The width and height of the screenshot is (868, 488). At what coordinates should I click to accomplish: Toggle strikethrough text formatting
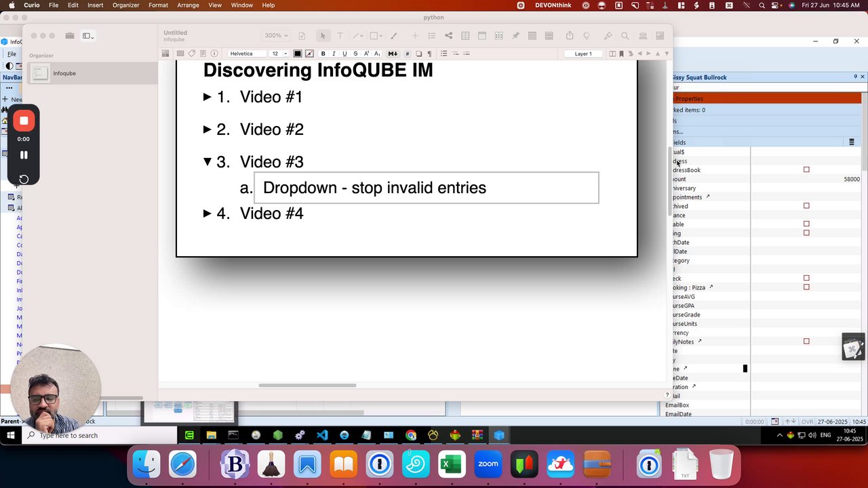[x=355, y=54]
